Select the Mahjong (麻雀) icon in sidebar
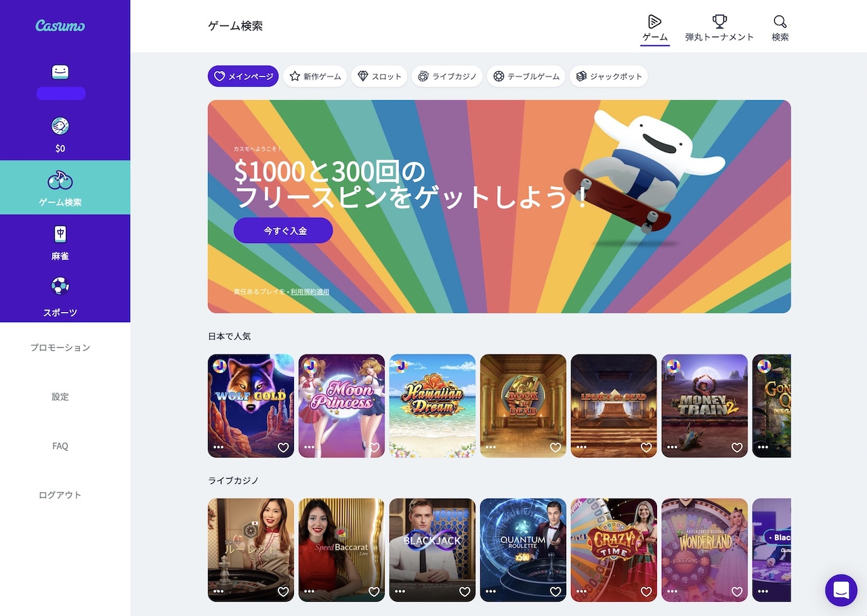This screenshot has width=867, height=616. click(61, 234)
